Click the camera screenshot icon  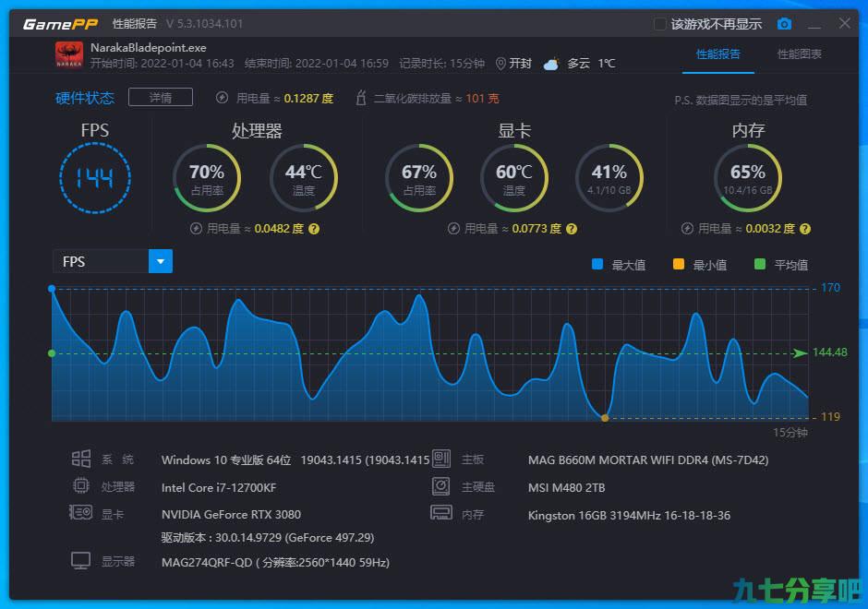click(784, 24)
